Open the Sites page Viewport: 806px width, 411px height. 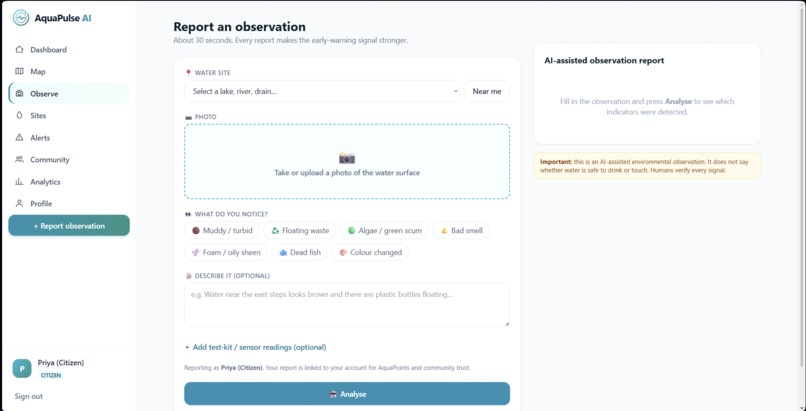coord(69,116)
